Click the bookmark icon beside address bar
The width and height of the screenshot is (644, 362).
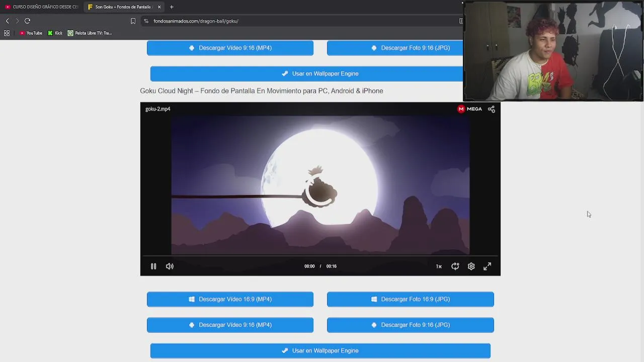[x=133, y=21]
